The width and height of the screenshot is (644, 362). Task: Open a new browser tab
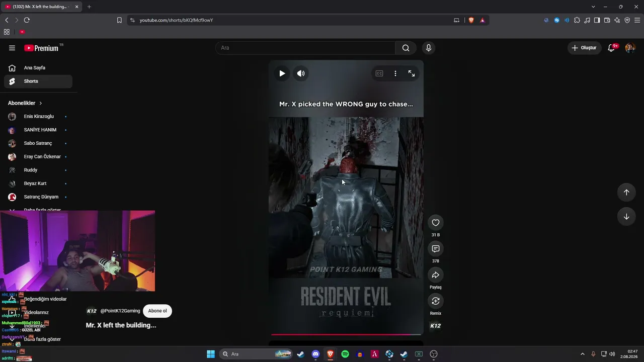tap(89, 7)
